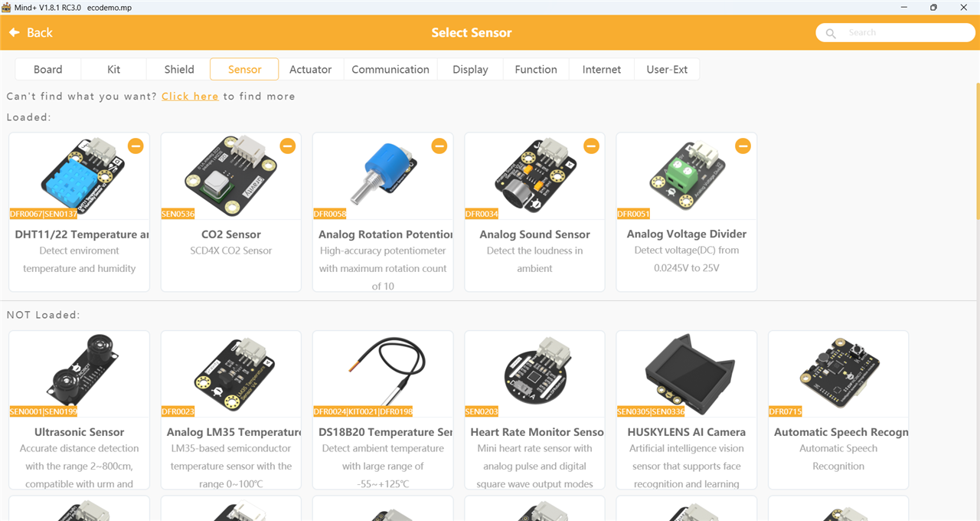Open the Actuator tab

pos(311,69)
